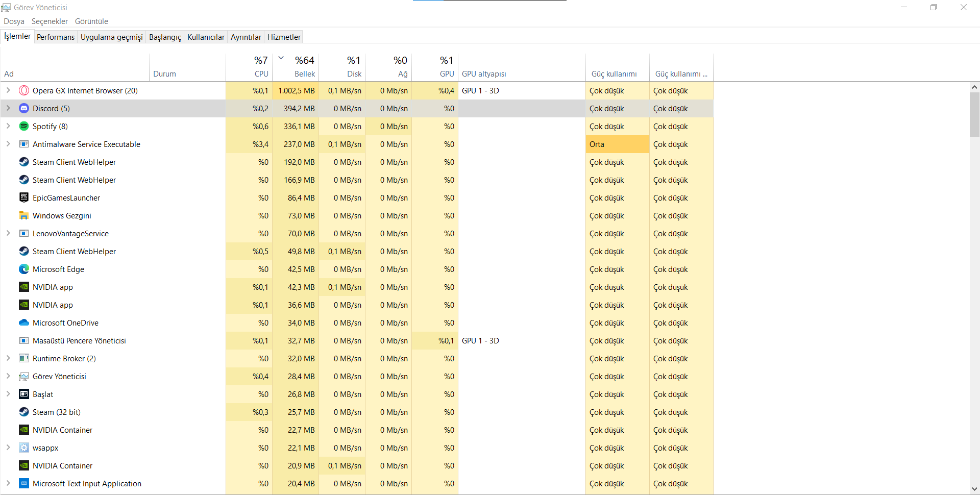
Task: Click the NVIDIA Container icon
Action: [x=24, y=430]
